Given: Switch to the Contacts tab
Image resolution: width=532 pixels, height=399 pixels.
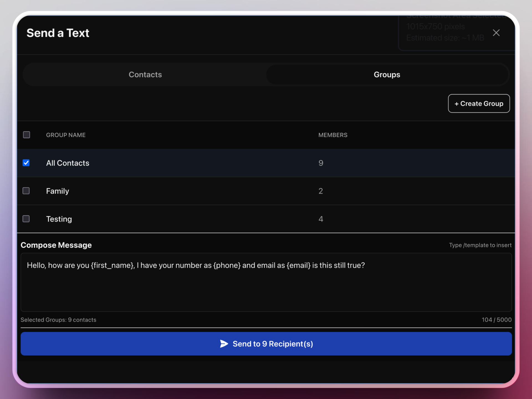Looking at the screenshot, I should 145,75.
